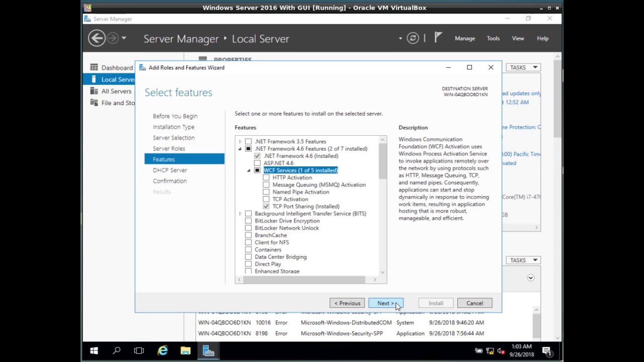This screenshot has height=362, width=644.
Task: Open the Tools menu
Action: coord(493,38)
